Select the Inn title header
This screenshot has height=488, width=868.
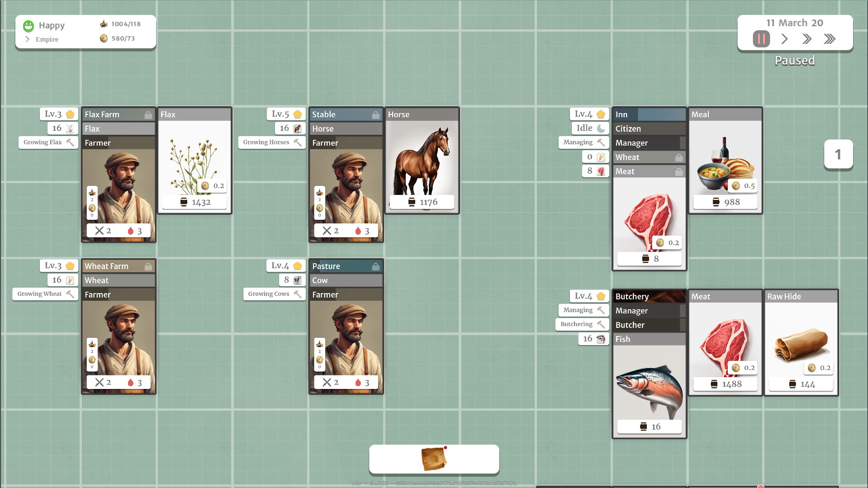point(649,115)
